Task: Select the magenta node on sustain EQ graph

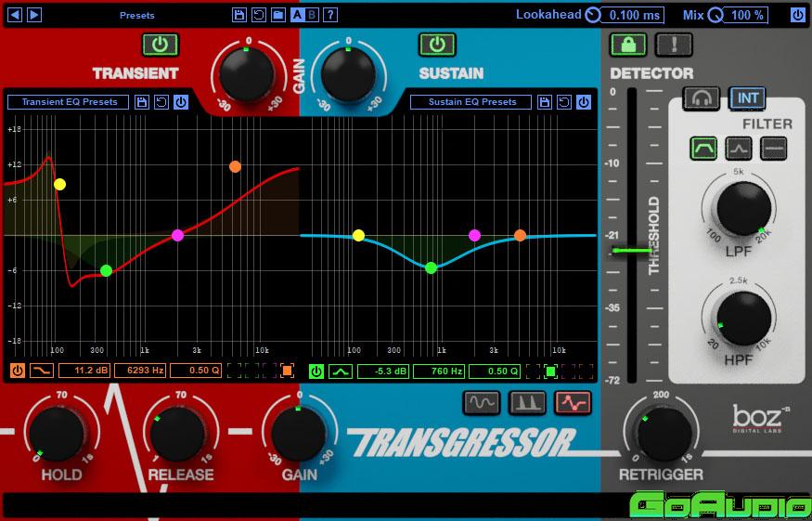Action: (474, 235)
